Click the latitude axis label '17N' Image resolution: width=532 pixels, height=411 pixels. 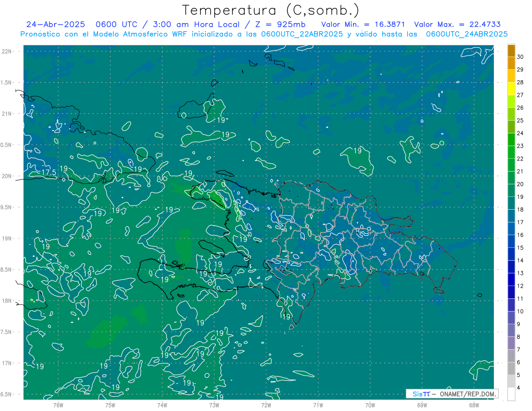7,363
